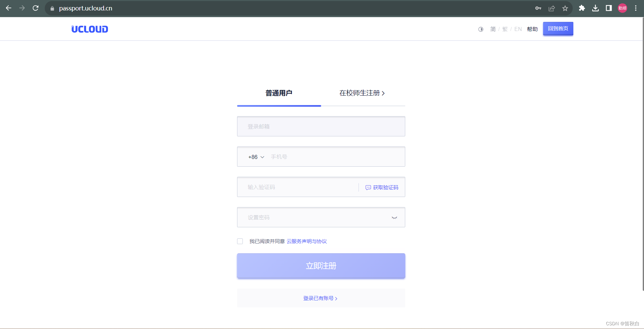This screenshot has width=644, height=329.
Task: Select the 普通用户 tab
Action: pyautogui.click(x=279, y=93)
